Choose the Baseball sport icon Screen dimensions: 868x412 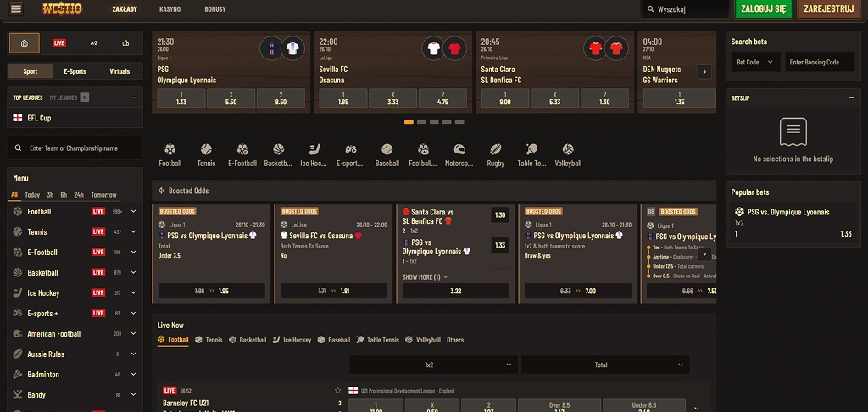[x=387, y=149]
